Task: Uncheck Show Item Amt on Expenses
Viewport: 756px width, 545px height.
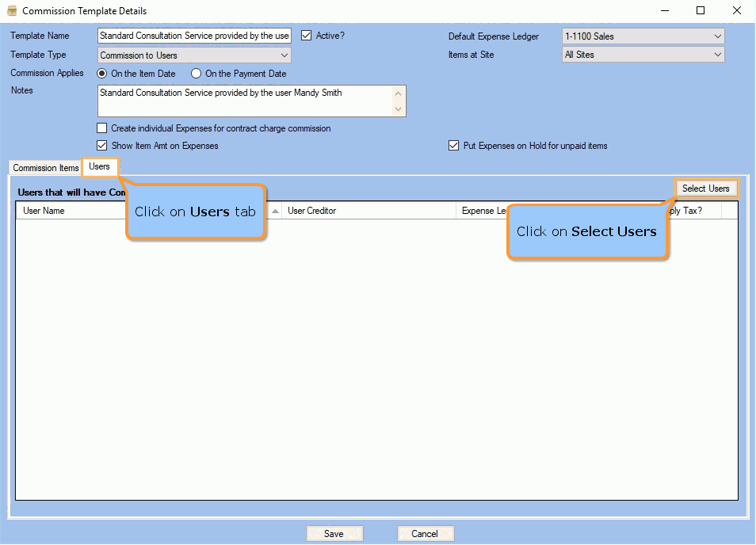Action: pyautogui.click(x=102, y=146)
